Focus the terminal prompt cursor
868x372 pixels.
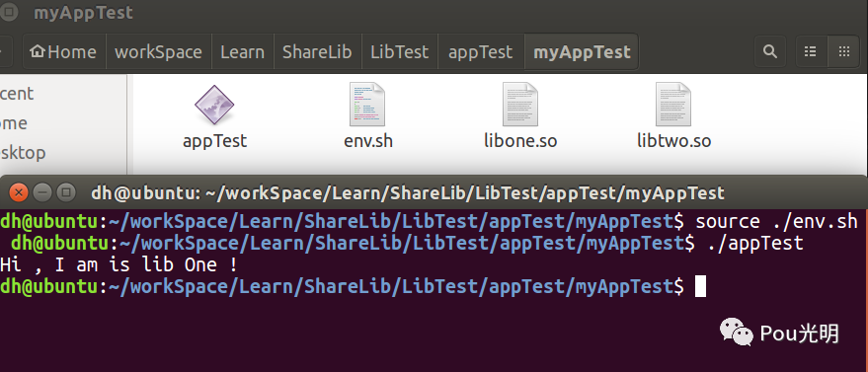tap(700, 286)
